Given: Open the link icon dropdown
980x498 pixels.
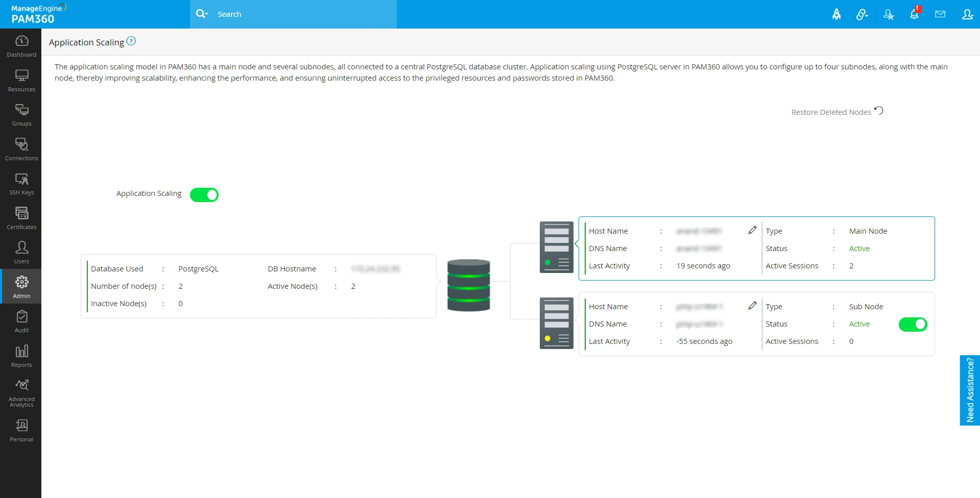Looking at the screenshot, I should click(862, 14).
